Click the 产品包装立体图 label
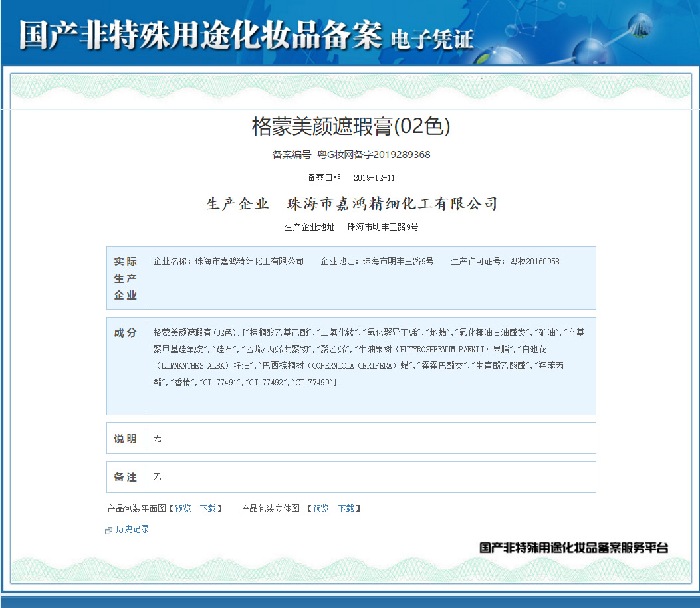Viewport: 700px width, 608px height. [271, 508]
